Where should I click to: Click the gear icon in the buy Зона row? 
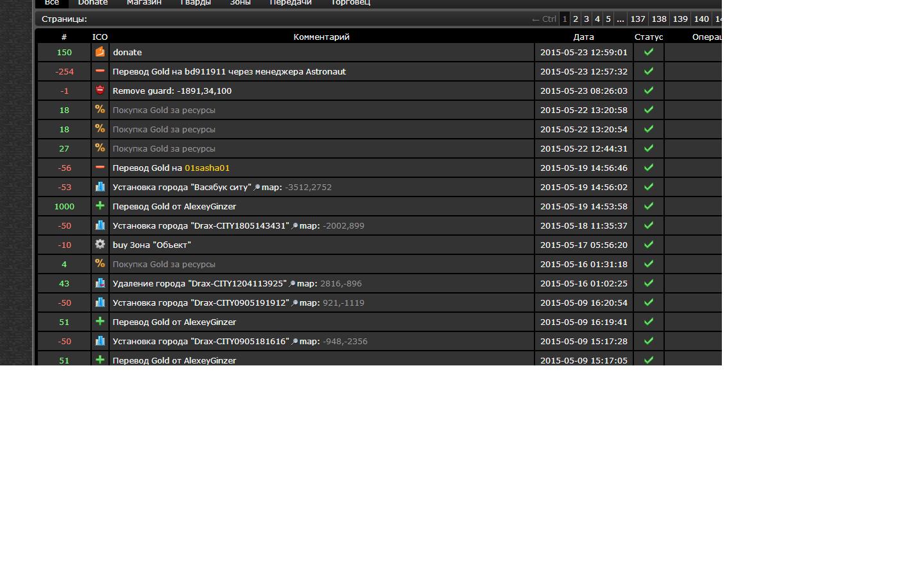(99, 244)
